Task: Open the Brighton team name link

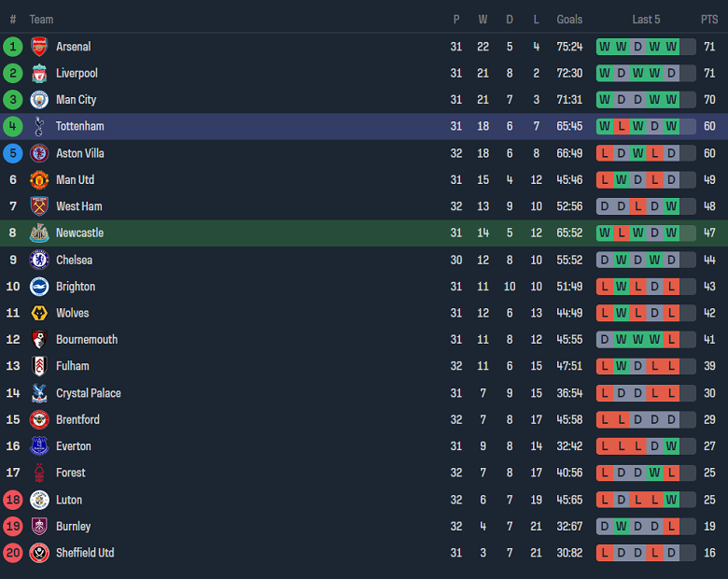Action: click(76, 287)
